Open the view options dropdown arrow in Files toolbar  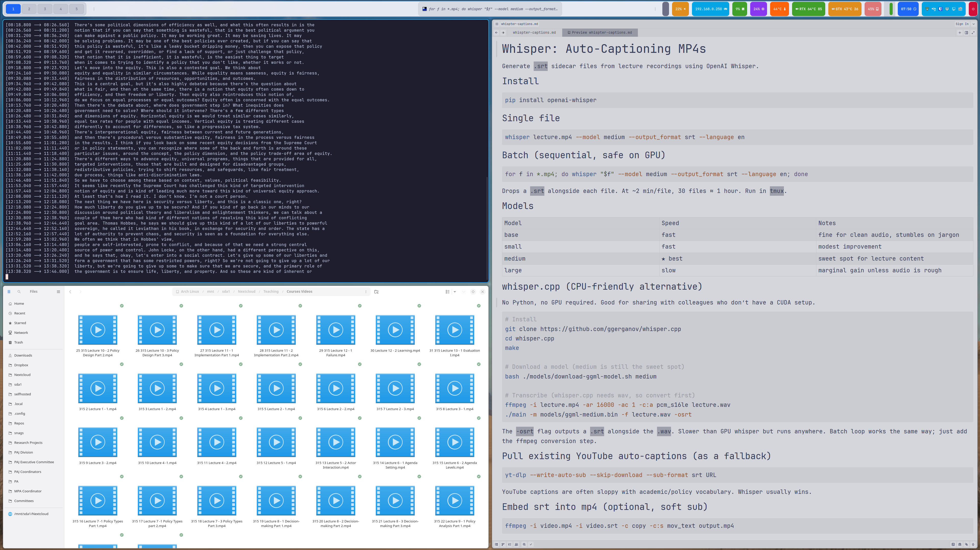[x=455, y=292]
